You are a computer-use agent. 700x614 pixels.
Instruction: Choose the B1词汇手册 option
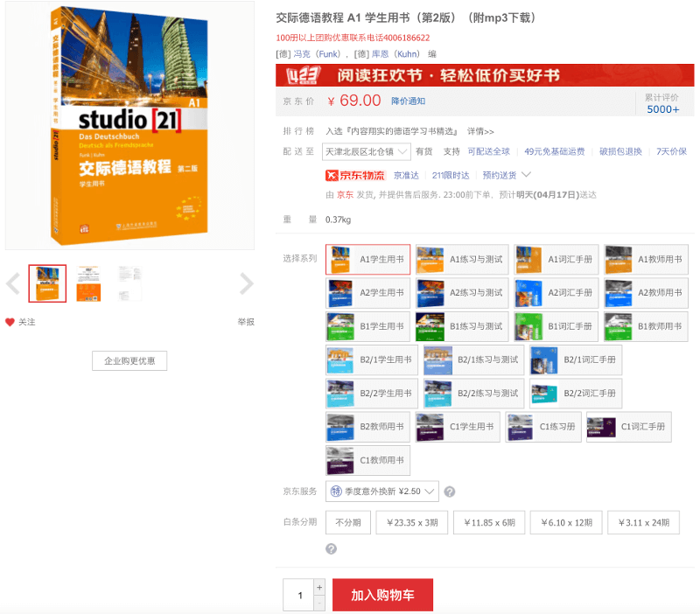pyautogui.click(x=556, y=326)
